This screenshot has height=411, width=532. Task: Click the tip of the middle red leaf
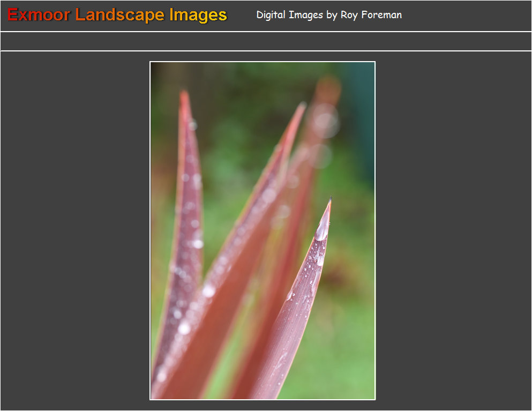click(302, 106)
